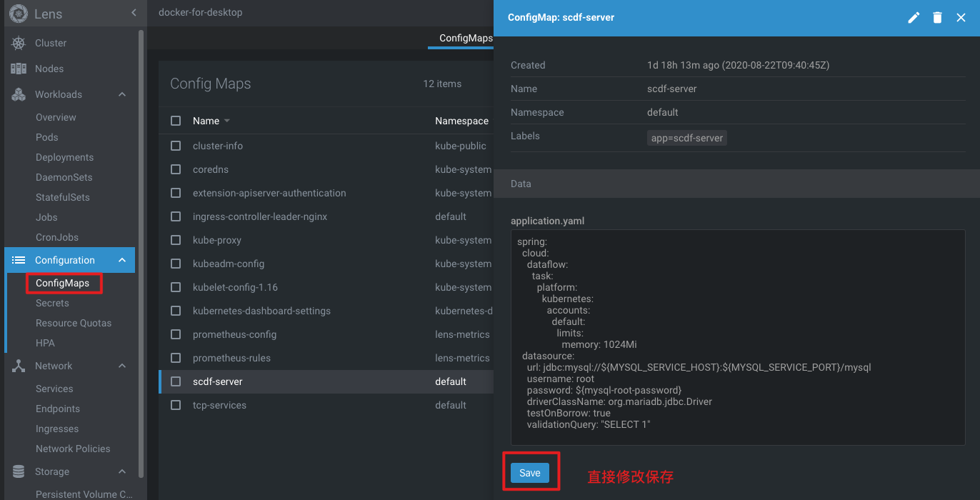980x500 pixels.
Task: Collapse the Workloads section chevron
Action: pyautogui.click(x=122, y=94)
